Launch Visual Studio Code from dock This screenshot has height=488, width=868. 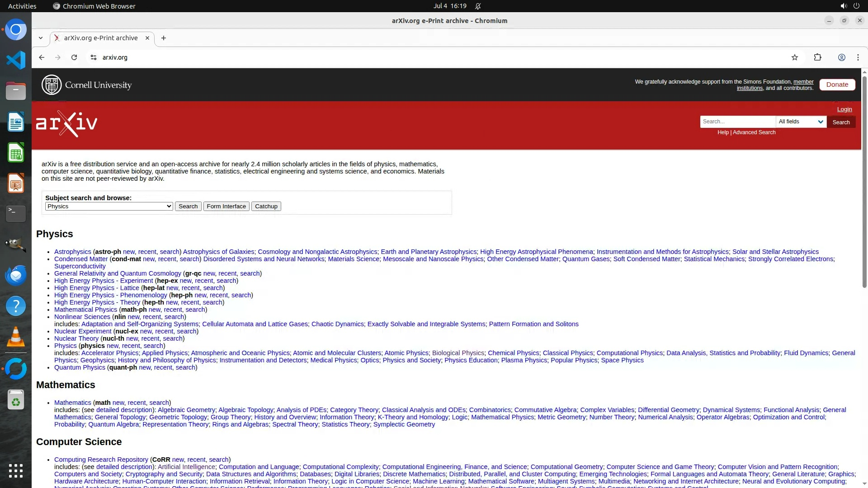pyautogui.click(x=16, y=60)
